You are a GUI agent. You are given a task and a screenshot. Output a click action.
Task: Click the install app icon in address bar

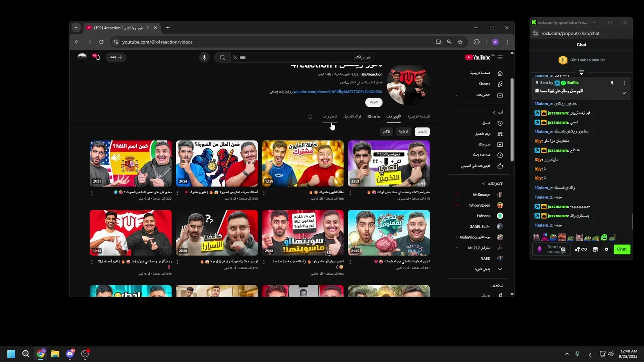coord(439,42)
